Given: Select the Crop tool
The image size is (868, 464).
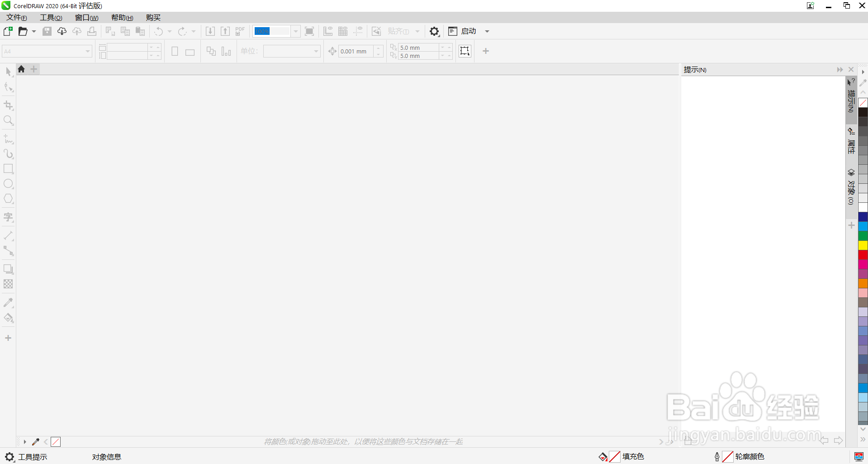Looking at the screenshot, I should click(8, 105).
